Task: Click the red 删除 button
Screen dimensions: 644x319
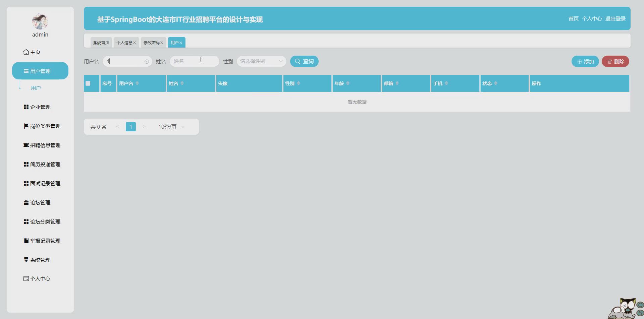Action: [x=615, y=61]
